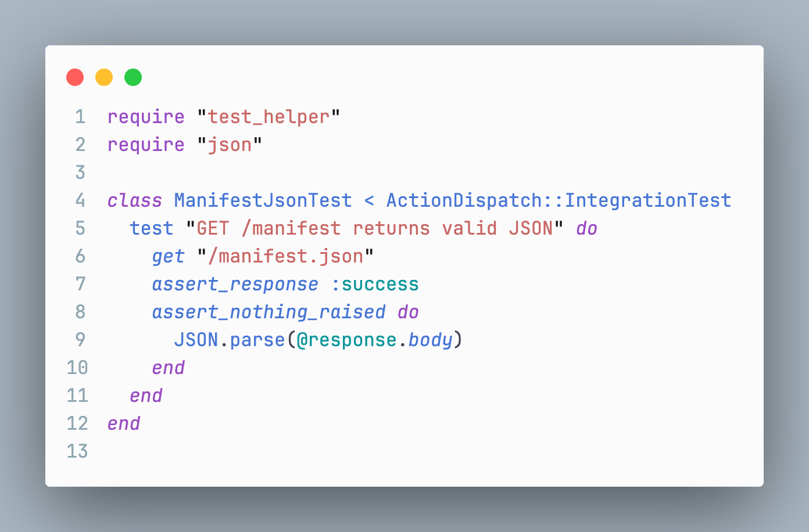The image size is (809, 532).
Task: Click the body method on line 9
Action: coord(430,340)
